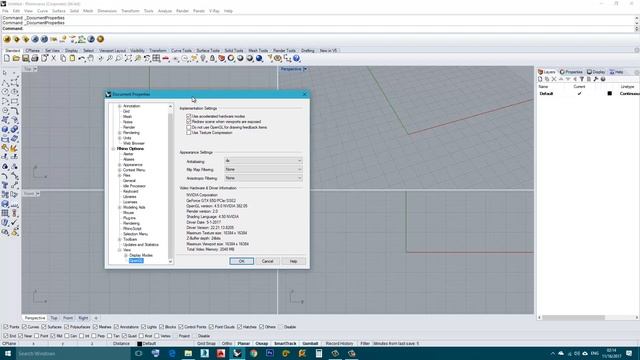This screenshot has height=360, width=640.
Task: Click the Cancel button in dialog
Action: click(268, 261)
